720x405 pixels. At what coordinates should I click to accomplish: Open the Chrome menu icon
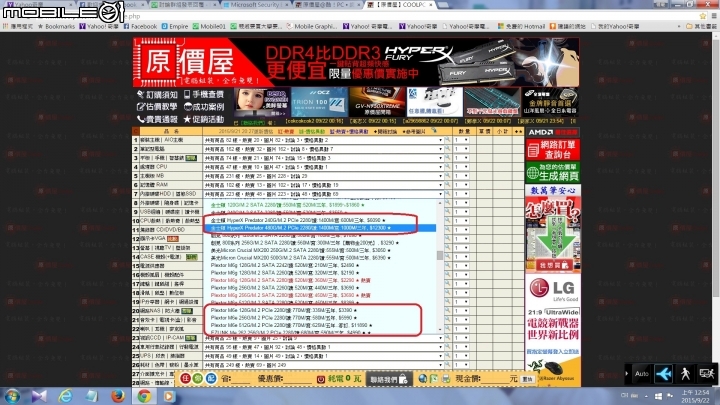pyautogui.click(x=714, y=16)
